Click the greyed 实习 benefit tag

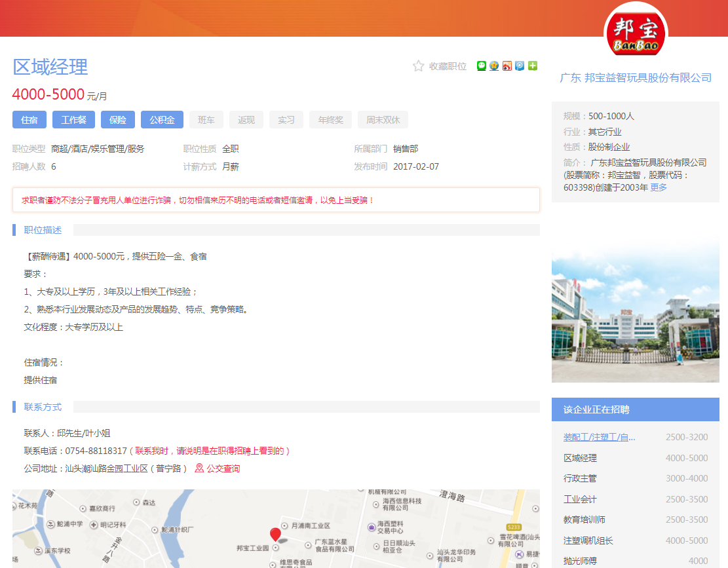pyautogui.click(x=286, y=120)
